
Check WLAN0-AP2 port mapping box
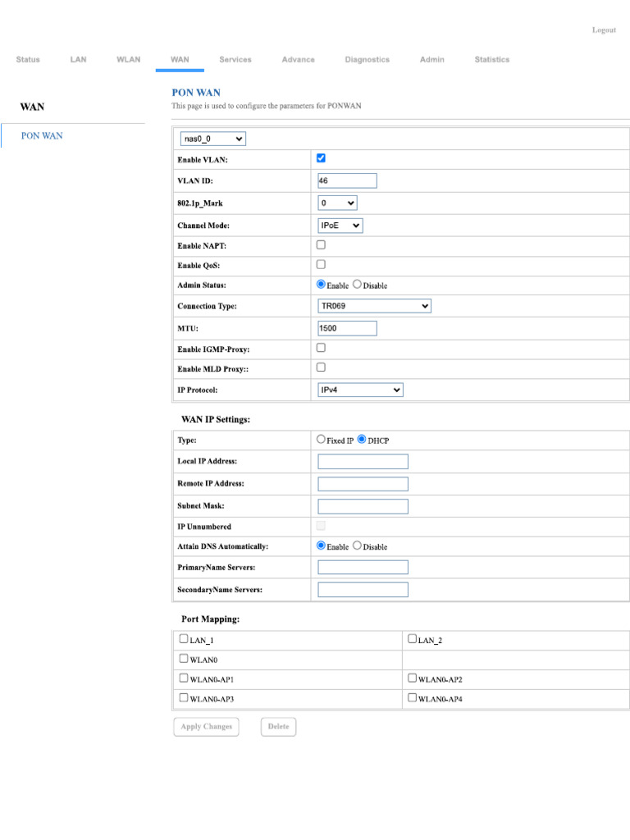412,678
